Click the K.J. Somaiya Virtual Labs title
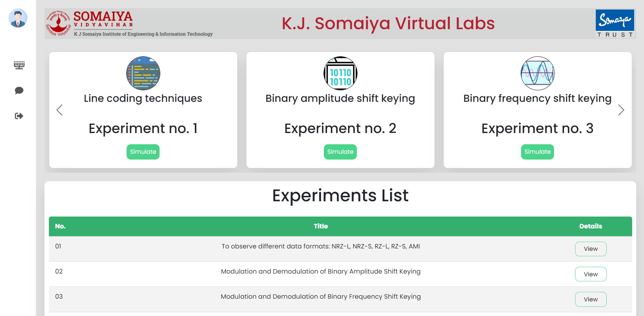This screenshot has height=316, width=644. tap(388, 23)
